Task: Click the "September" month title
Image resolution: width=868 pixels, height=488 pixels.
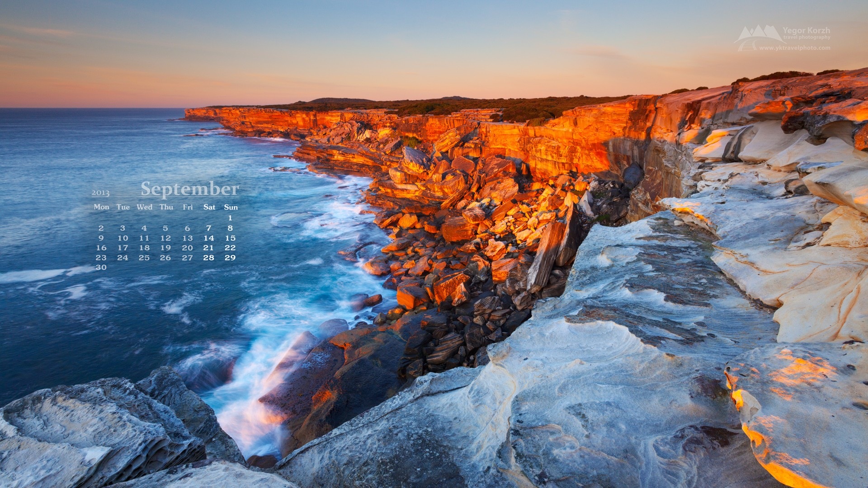Action: coord(190,190)
